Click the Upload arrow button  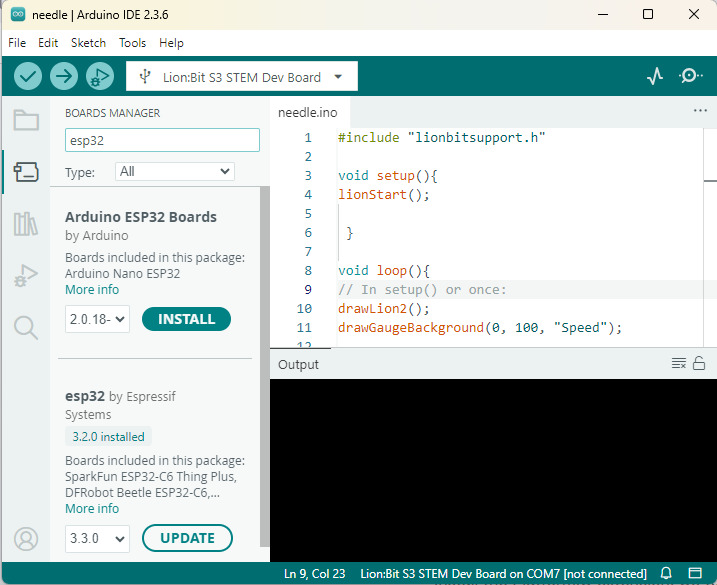coord(64,76)
